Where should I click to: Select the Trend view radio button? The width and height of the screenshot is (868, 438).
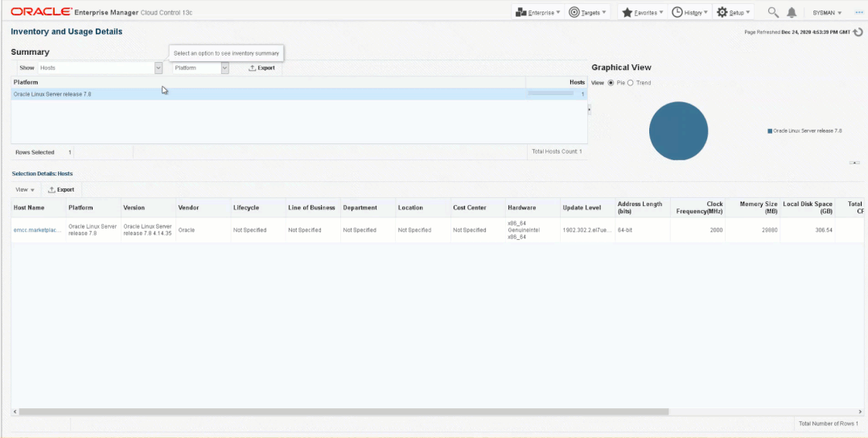point(631,83)
